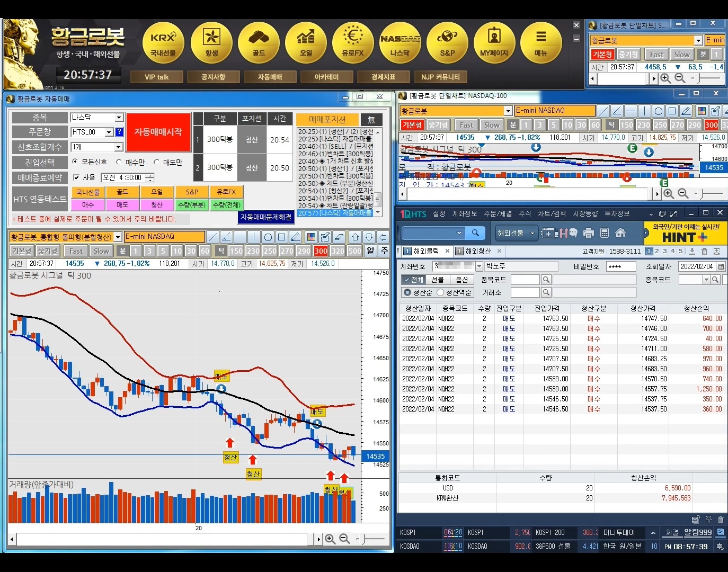Viewport: 728px width, 572px height.
Task: Open 설정 menu in 1QHTS
Action: pos(439,214)
